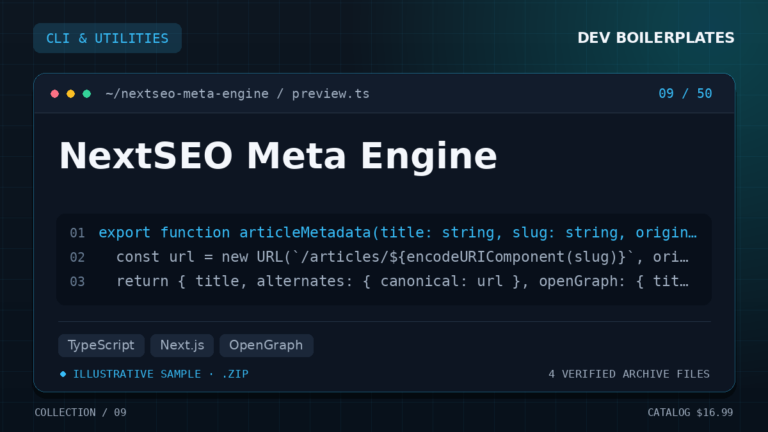This screenshot has height=432, width=768.
Task: Click line number 02
Action: pyautogui.click(x=77, y=257)
